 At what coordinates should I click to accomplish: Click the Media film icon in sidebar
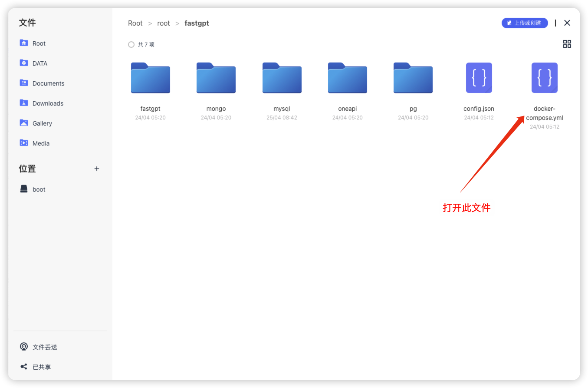pos(24,143)
